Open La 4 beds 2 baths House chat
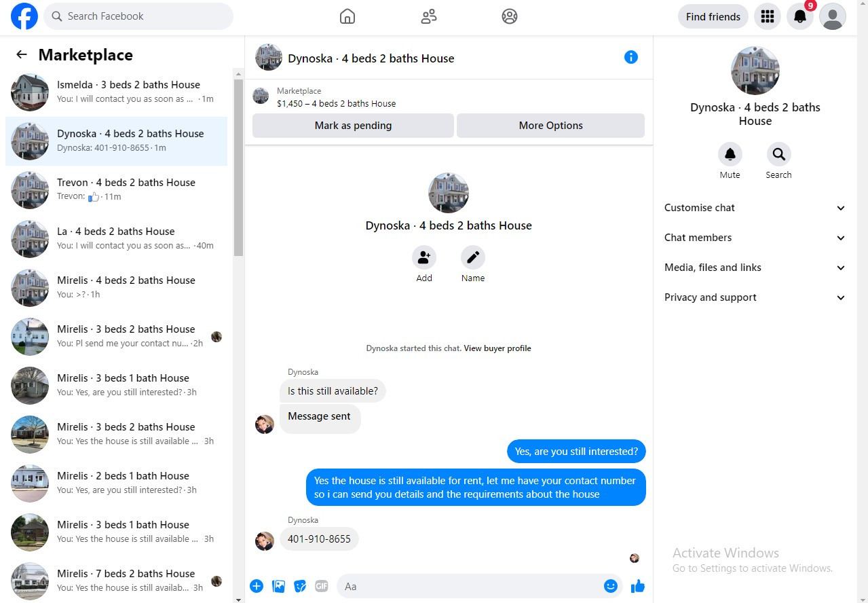 tap(117, 239)
